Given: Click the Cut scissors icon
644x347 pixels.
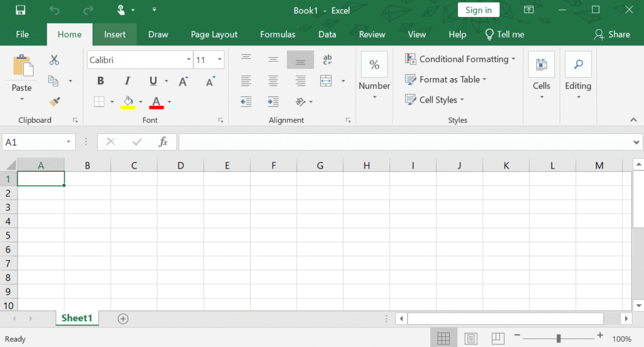Looking at the screenshot, I should [x=54, y=60].
